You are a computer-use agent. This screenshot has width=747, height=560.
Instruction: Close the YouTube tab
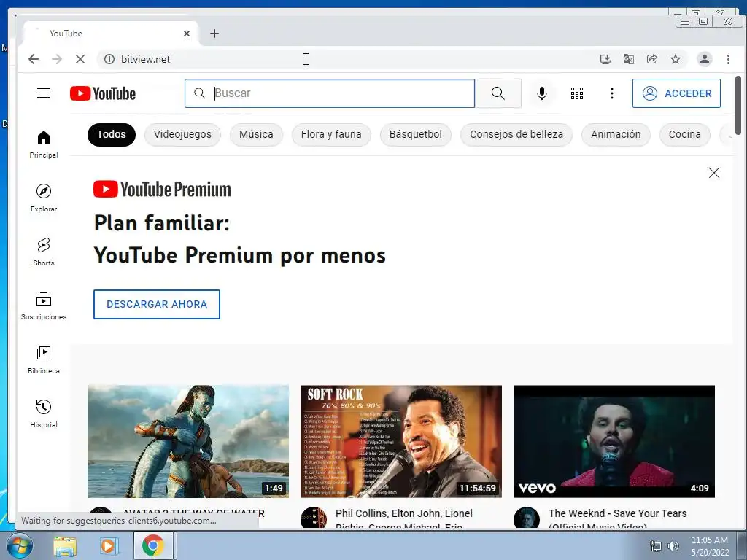(x=187, y=34)
